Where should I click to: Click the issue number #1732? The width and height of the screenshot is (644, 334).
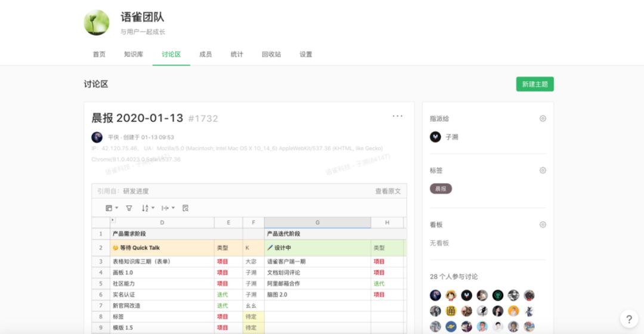pyautogui.click(x=203, y=119)
